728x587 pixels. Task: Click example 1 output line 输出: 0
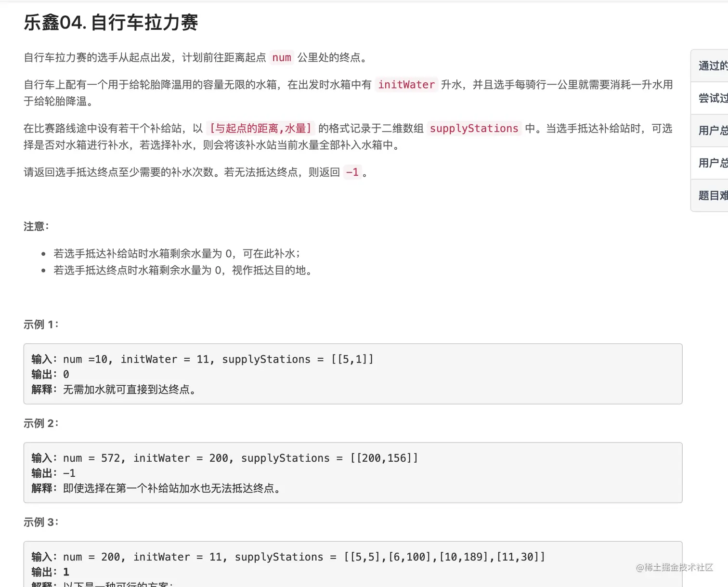click(50, 374)
